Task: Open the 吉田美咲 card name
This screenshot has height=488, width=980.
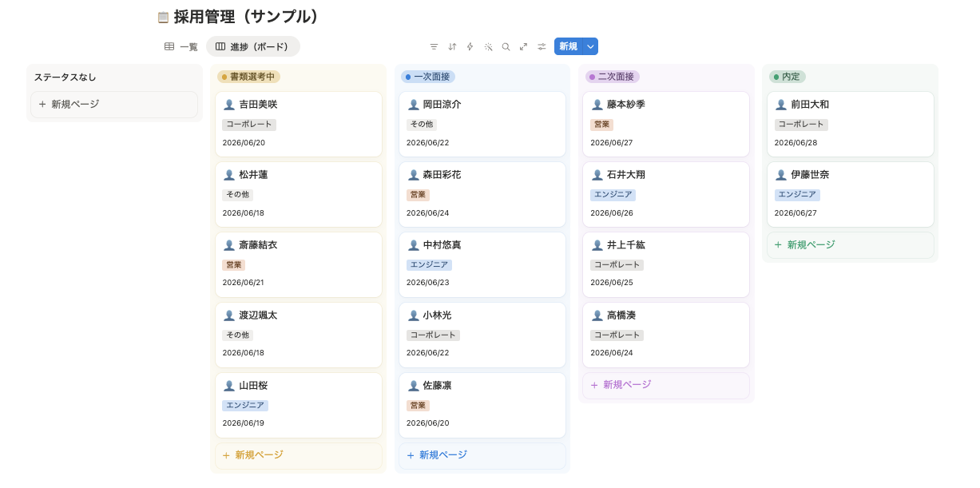Action: tap(258, 105)
